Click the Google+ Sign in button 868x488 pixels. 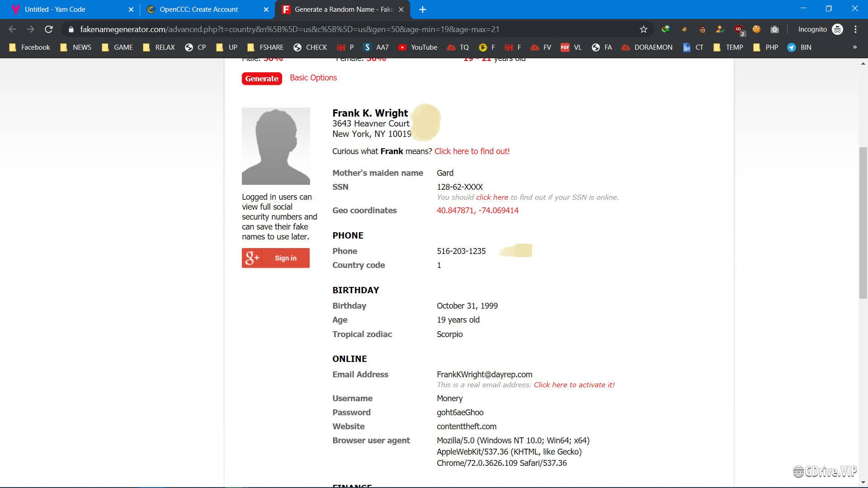(x=275, y=258)
